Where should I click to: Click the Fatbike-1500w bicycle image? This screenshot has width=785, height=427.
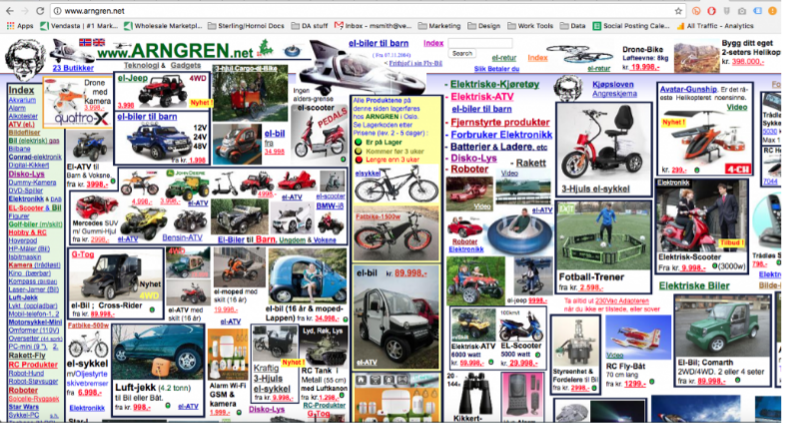point(397,235)
